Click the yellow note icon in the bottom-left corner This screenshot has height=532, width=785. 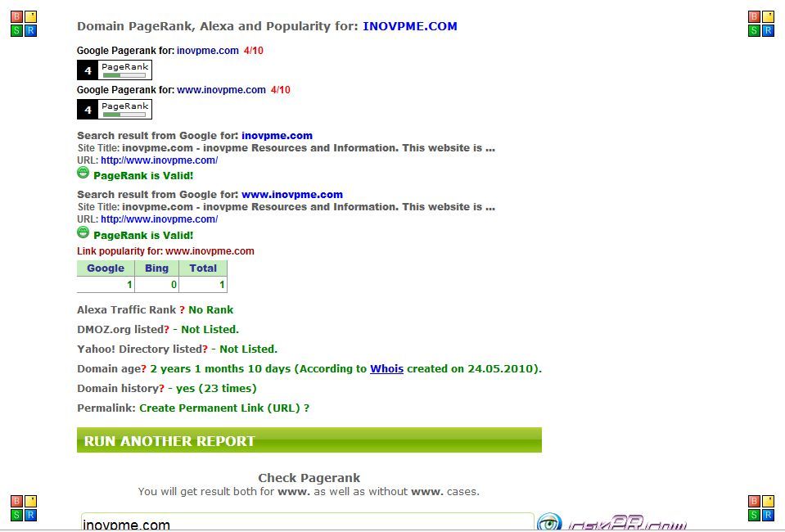click(x=30, y=501)
